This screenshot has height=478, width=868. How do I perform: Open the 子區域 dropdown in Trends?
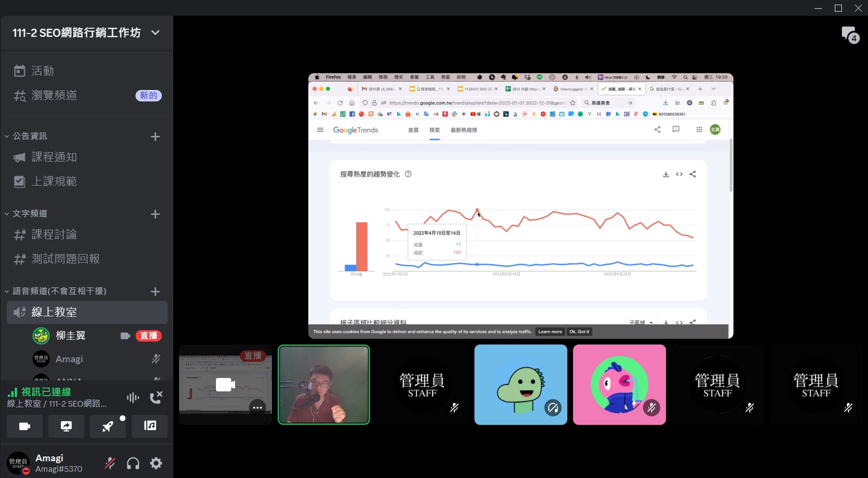[641, 322]
